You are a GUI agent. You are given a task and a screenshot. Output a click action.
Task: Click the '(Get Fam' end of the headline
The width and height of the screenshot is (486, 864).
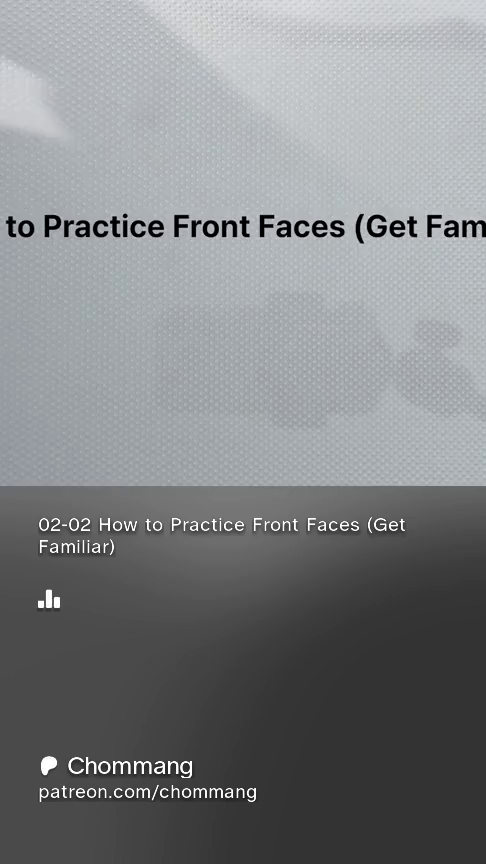tap(420, 226)
